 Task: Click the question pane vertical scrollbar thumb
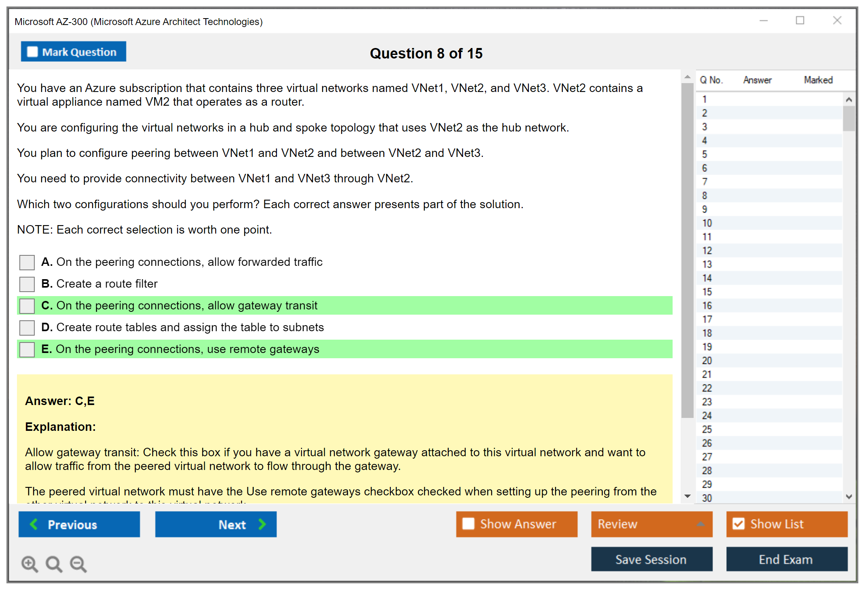click(687, 250)
